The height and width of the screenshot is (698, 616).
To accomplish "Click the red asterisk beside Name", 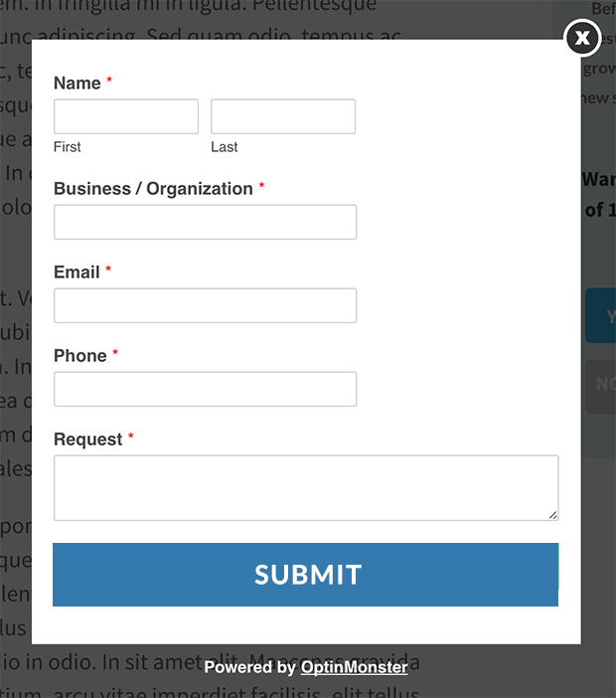I will pyautogui.click(x=109, y=81).
